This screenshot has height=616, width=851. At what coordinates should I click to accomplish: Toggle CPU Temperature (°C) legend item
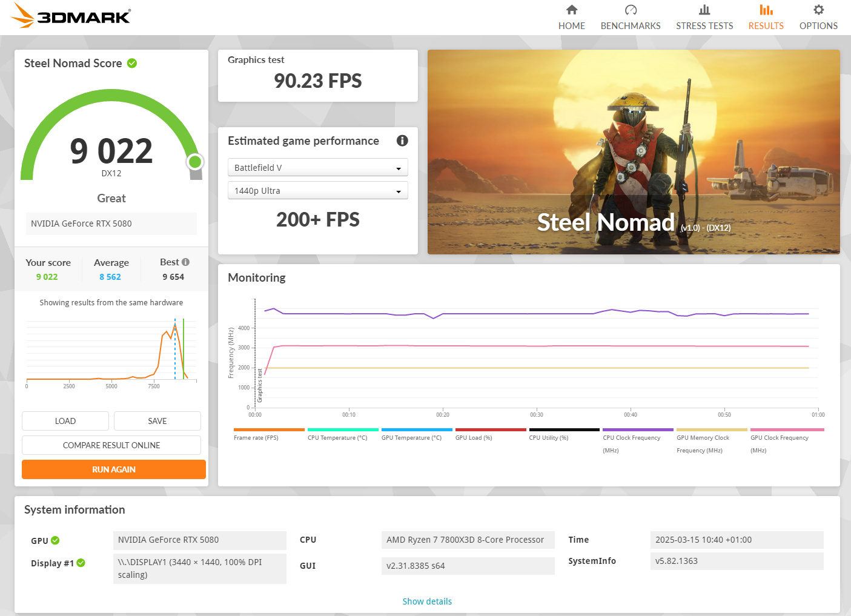coord(343,434)
